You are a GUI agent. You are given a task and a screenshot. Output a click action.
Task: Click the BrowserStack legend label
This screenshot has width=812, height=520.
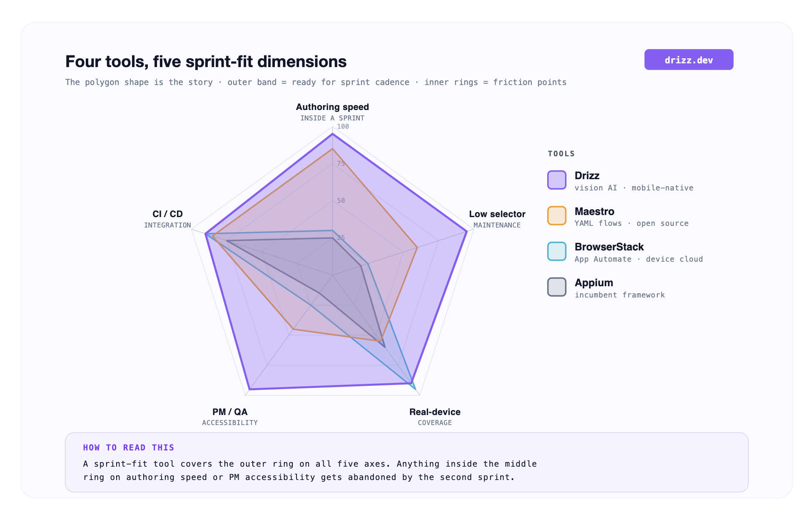(x=609, y=247)
